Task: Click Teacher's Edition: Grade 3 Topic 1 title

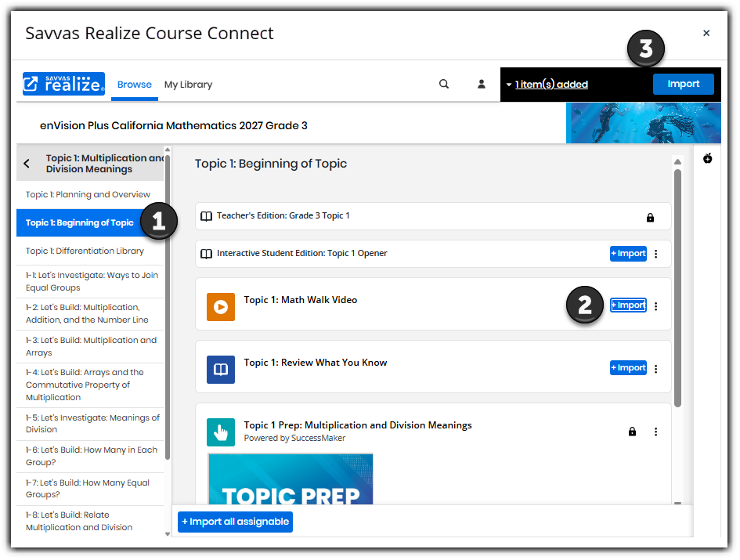Action: point(283,216)
